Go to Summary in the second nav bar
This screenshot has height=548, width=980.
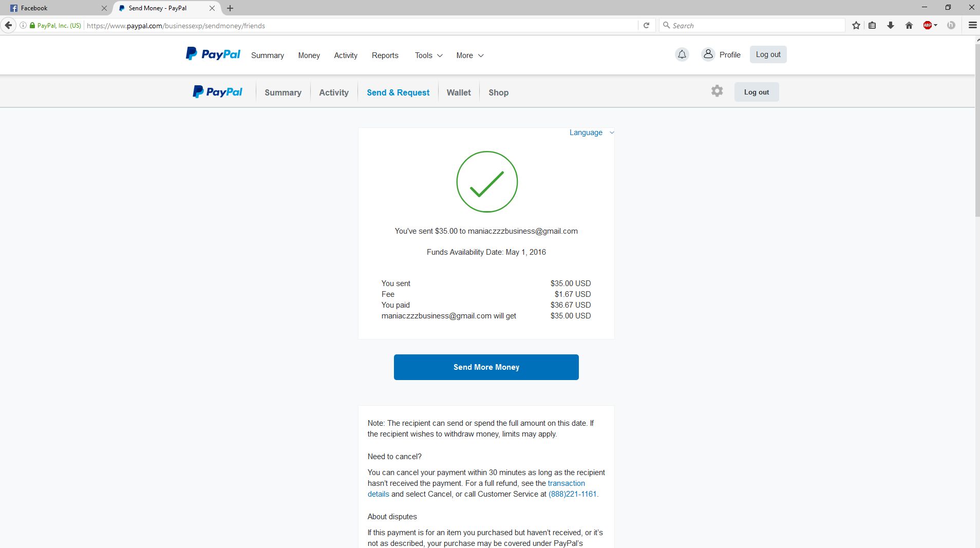(283, 92)
